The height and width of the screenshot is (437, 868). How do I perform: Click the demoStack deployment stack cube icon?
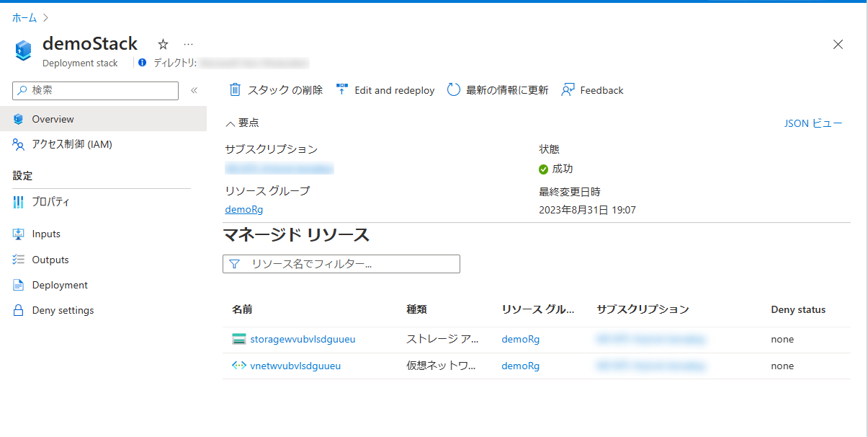tap(24, 50)
